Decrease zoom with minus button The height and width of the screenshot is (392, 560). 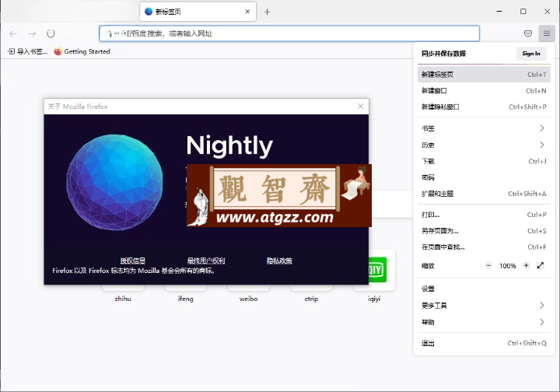coord(488,266)
